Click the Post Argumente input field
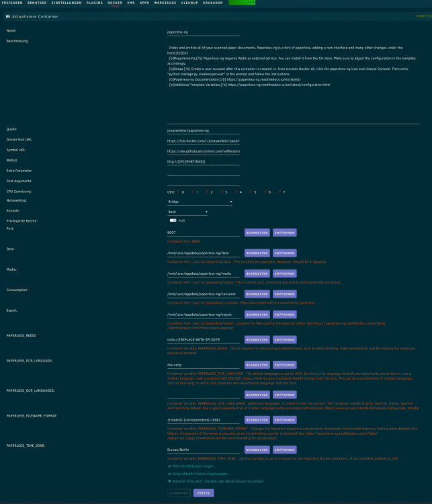 204,183
